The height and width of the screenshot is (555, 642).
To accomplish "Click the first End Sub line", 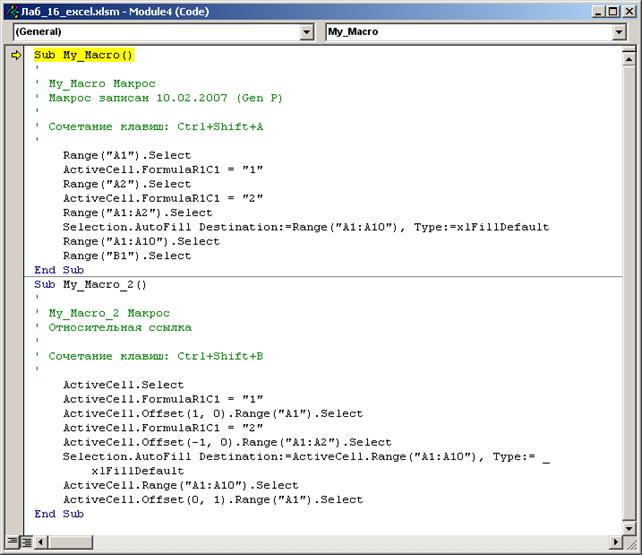I will [x=59, y=270].
